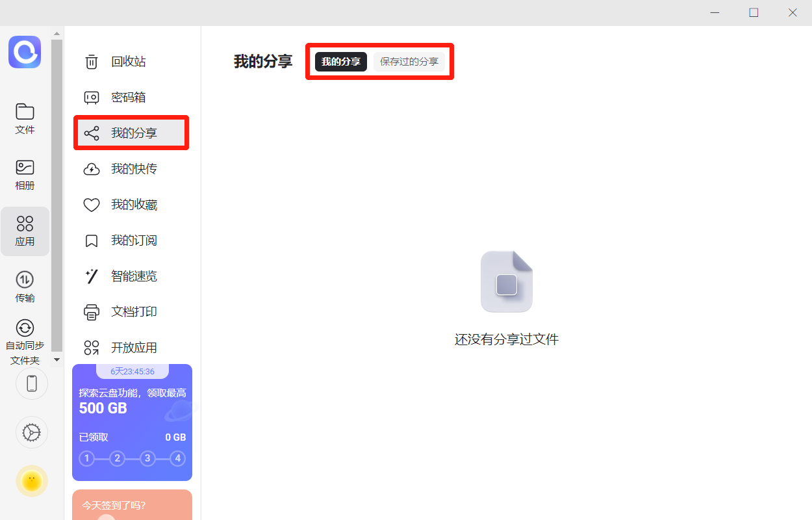Close the application window

coord(793,12)
